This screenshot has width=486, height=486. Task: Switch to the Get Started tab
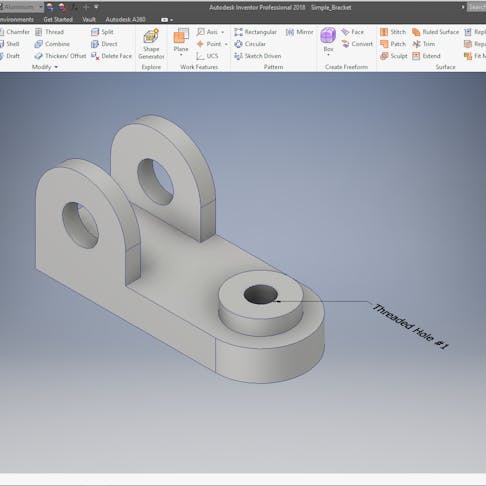[58, 20]
